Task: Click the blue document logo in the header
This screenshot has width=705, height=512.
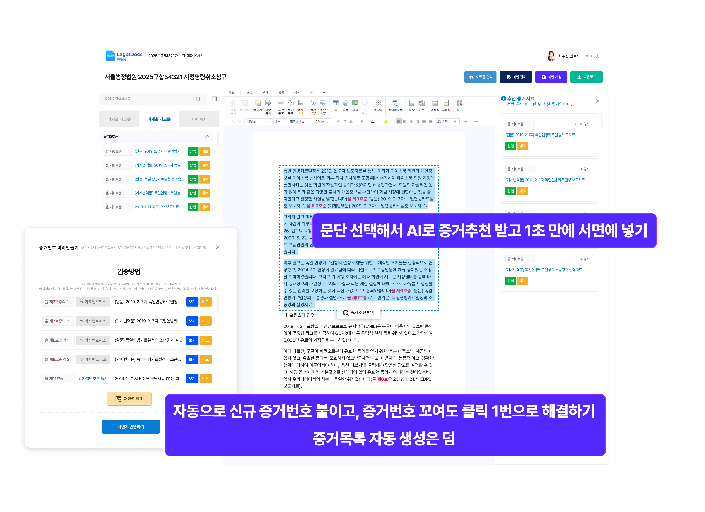Action: pos(110,55)
